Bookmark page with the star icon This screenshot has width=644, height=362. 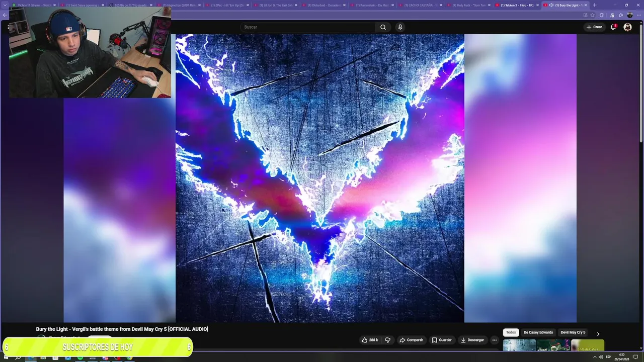(x=592, y=15)
